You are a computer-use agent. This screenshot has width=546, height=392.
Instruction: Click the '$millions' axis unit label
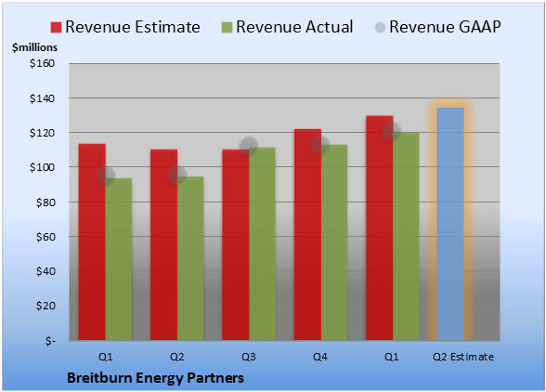[x=35, y=47]
